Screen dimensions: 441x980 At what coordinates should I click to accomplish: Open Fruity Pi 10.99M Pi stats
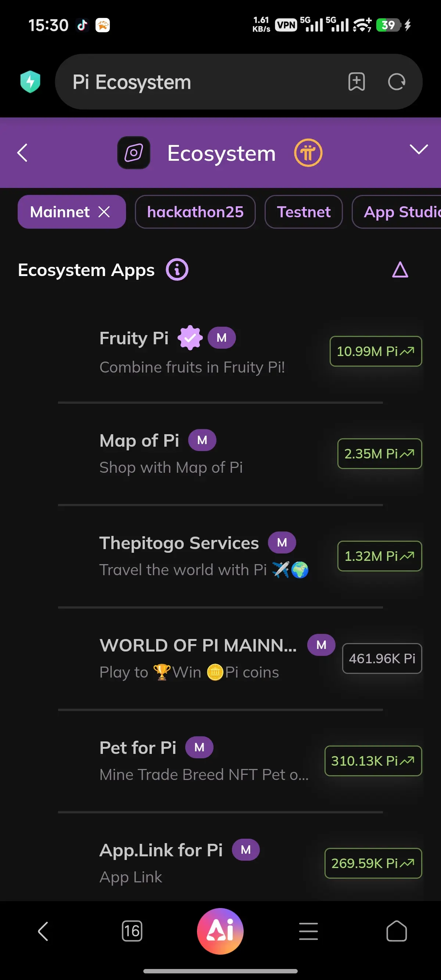[x=376, y=351]
